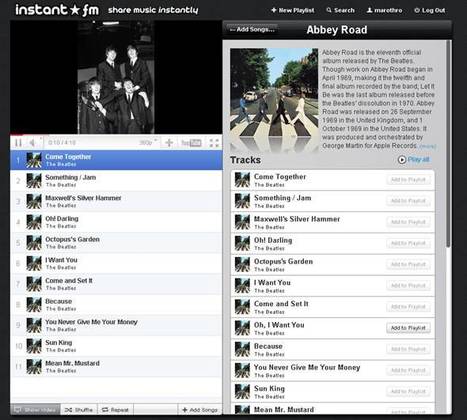
Task: Click the right panel vertical scrollbar
Action: 448,144
